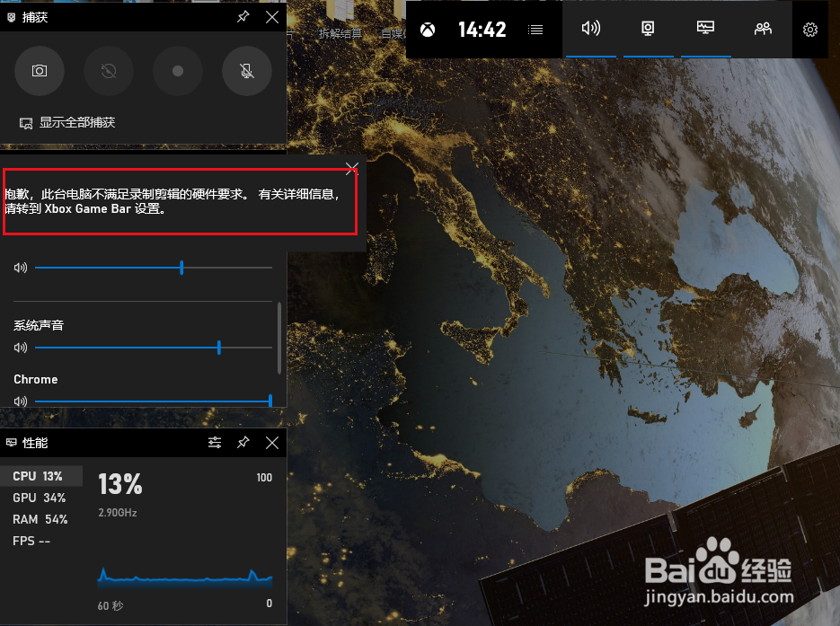The image size is (840, 626).
Task: Pin the Capture widget
Action: click(x=243, y=17)
